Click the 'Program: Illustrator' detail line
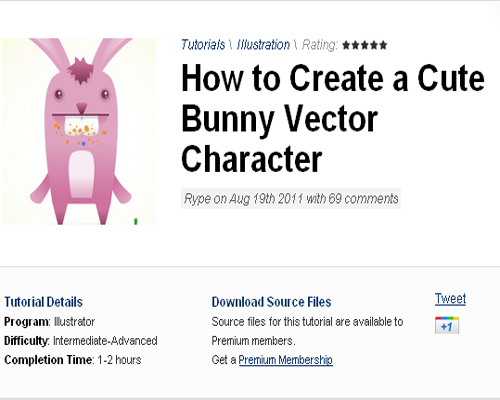This screenshot has height=400, width=500. click(49, 322)
